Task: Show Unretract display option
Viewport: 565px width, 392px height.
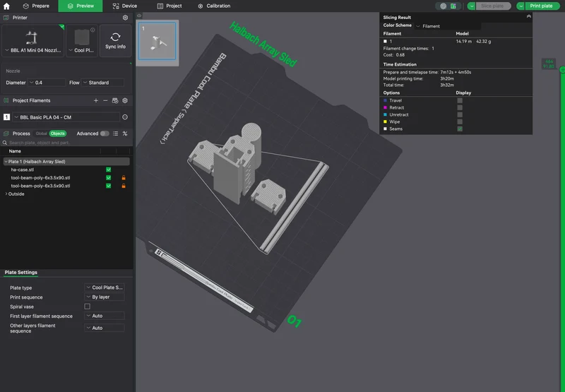Action: click(460, 114)
